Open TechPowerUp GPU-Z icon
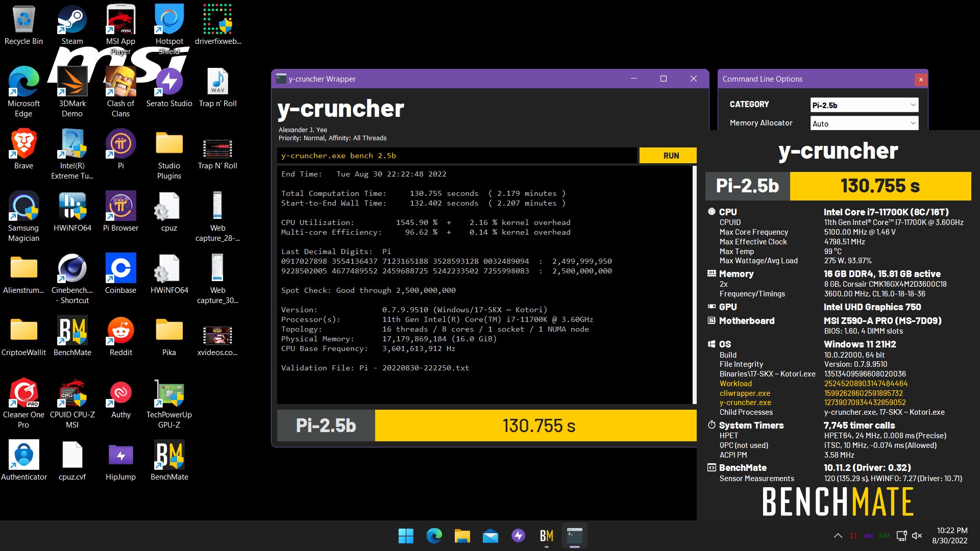980x551 pixels. point(169,403)
